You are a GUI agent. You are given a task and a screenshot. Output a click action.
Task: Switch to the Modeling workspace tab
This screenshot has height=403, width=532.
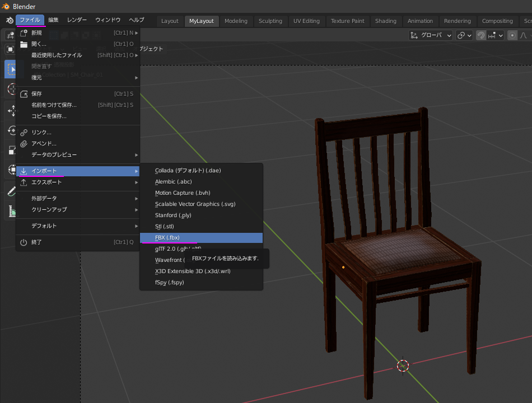coord(236,21)
